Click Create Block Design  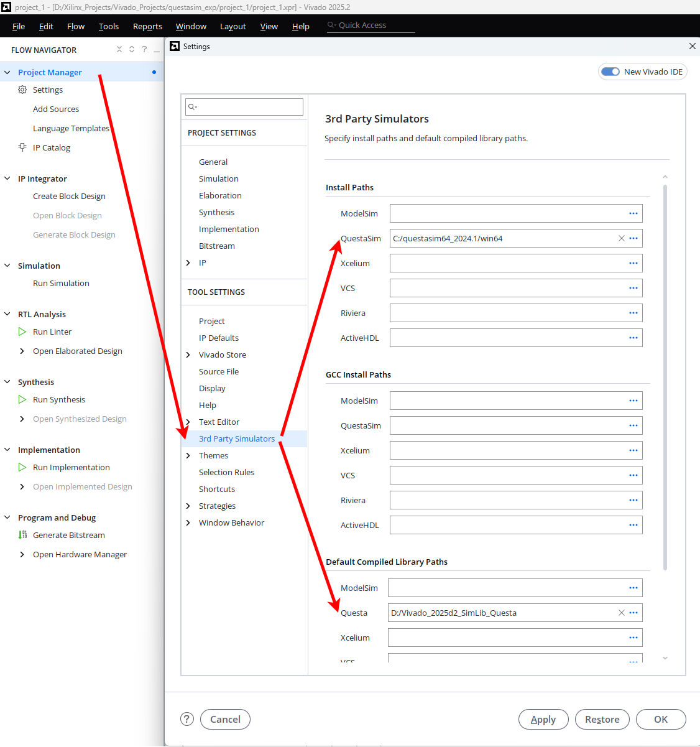pyautogui.click(x=69, y=196)
